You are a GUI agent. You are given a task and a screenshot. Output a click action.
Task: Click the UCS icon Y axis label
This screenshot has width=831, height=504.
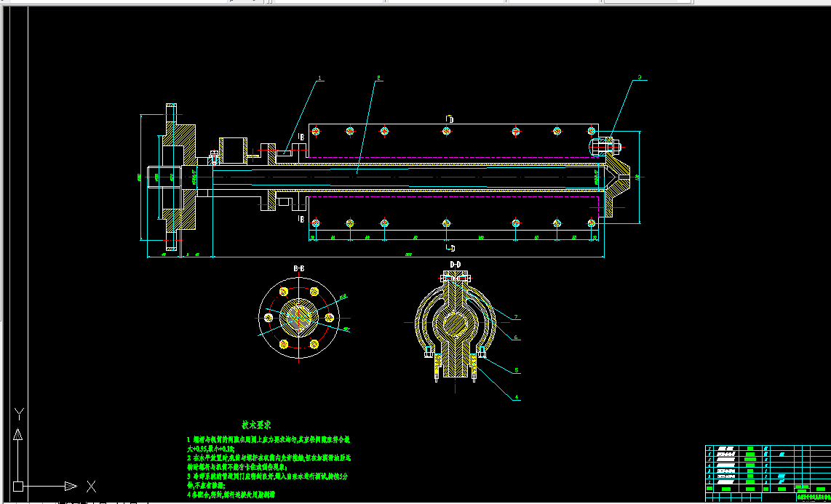(18, 413)
